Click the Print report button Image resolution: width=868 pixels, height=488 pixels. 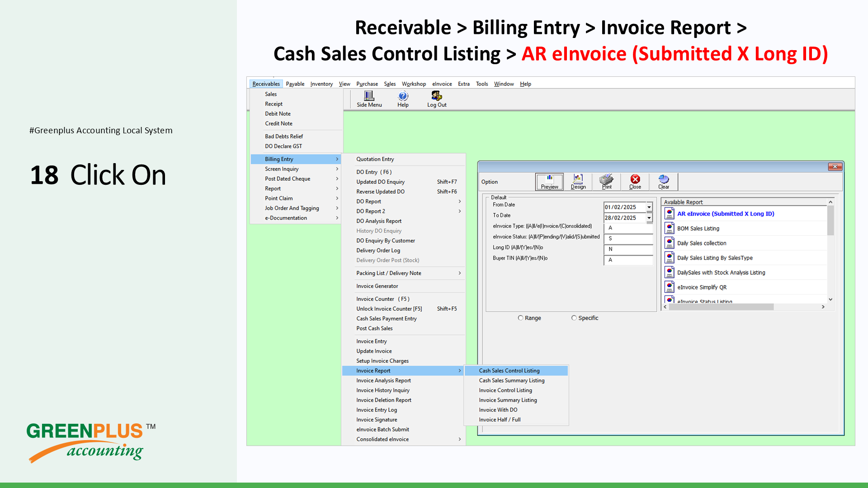pos(606,182)
